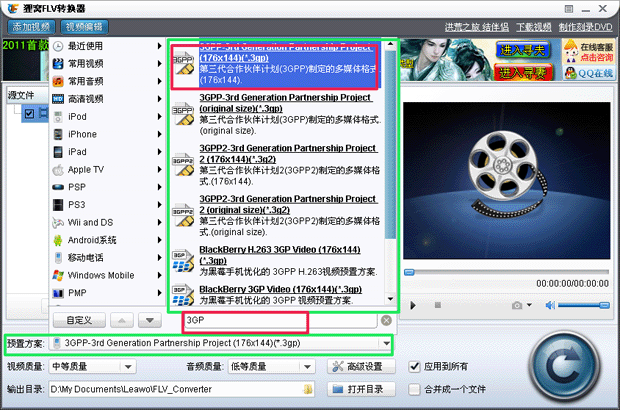Click the 自定义 custom button
This screenshot has height=410, width=620.
79,320
